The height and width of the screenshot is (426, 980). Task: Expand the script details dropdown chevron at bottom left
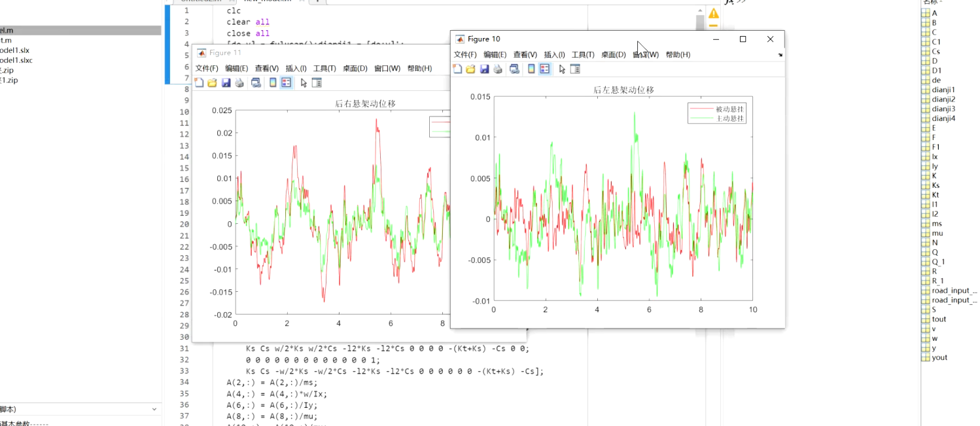tap(154, 410)
